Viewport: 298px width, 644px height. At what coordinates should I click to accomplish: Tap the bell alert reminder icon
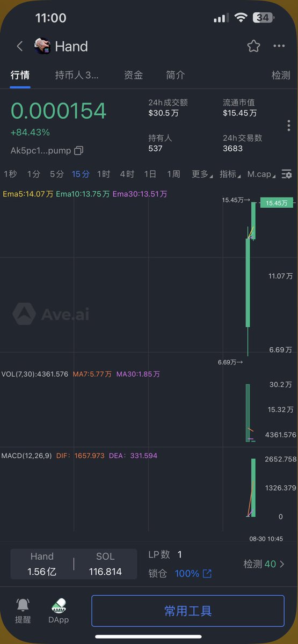pyautogui.click(x=23, y=605)
